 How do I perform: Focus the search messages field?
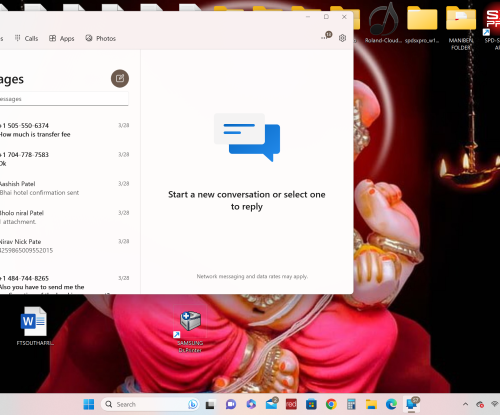[63, 99]
